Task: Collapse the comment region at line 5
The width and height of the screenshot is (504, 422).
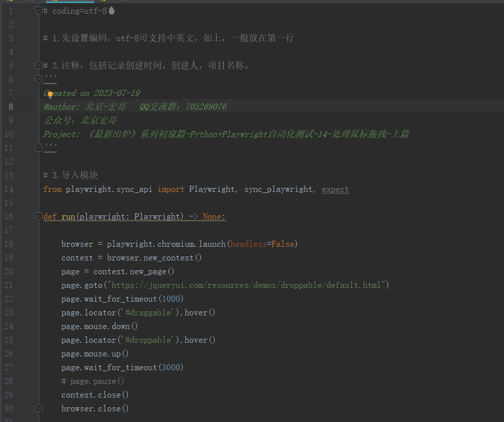Action: click(x=39, y=65)
